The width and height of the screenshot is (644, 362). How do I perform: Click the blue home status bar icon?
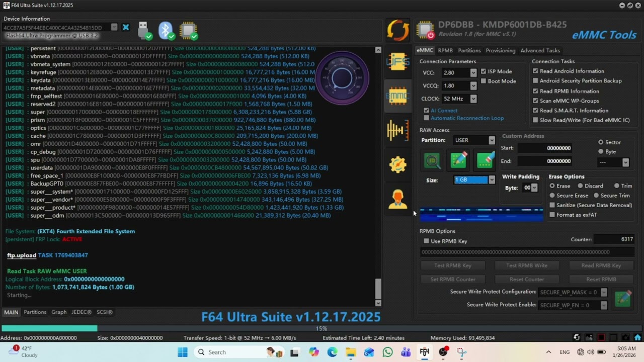[x=637, y=337]
